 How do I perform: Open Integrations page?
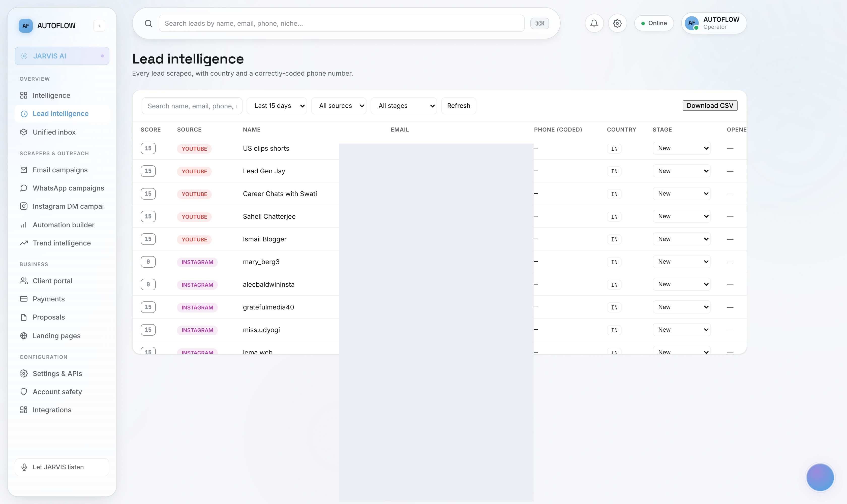(x=62, y=410)
